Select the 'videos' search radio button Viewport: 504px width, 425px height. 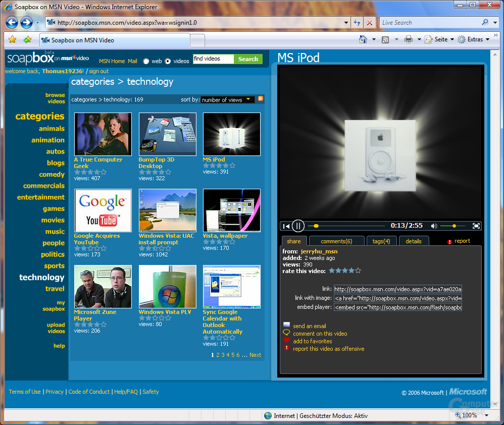pos(168,61)
